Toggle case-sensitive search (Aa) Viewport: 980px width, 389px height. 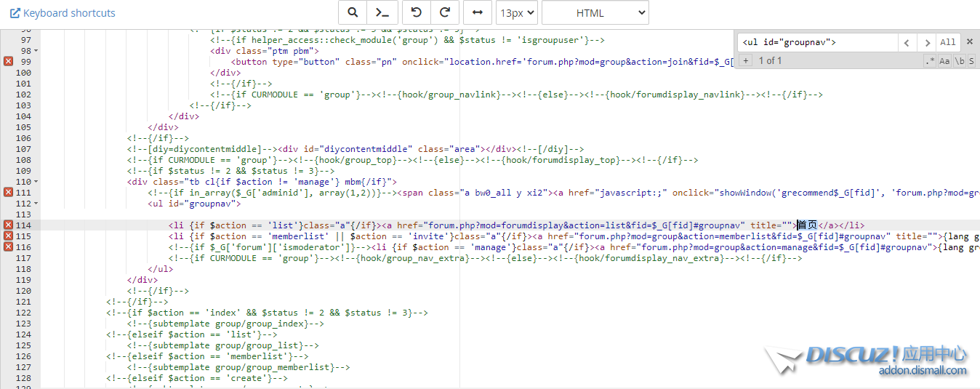click(x=944, y=61)
